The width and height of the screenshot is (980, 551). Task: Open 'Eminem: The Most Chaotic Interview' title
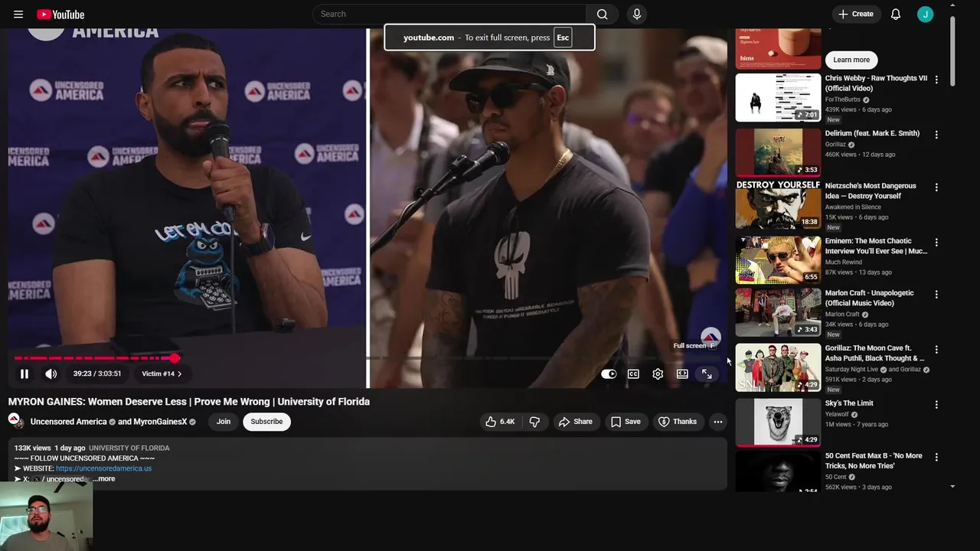point(876,246)
